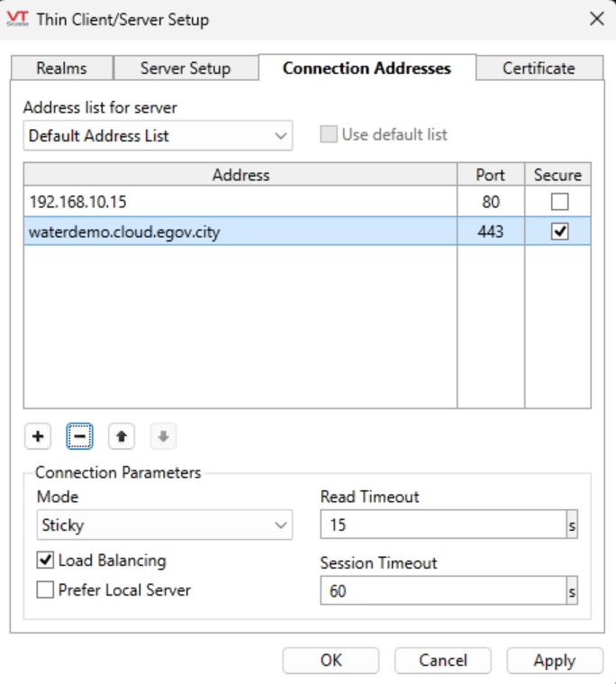This screenshot has width=616, height=684.
Task: Click the Read Timeout input field
Action: coord(441,525)
